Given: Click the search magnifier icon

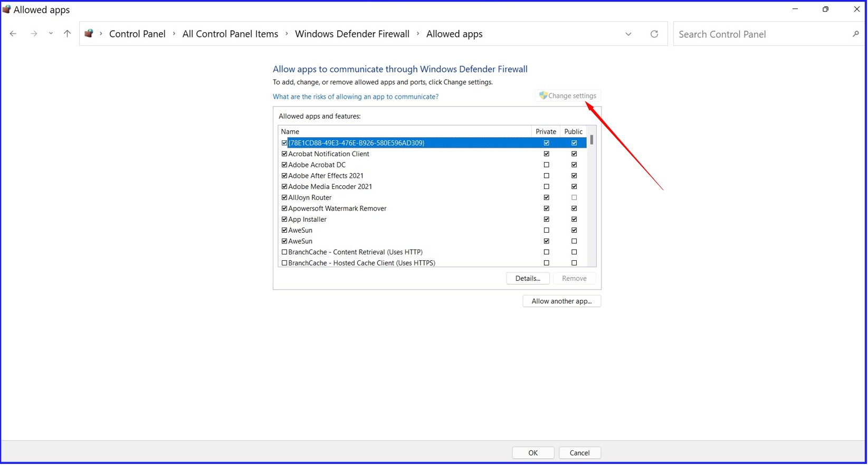Looking at the screenshot, I should click(x=855, y=34).
